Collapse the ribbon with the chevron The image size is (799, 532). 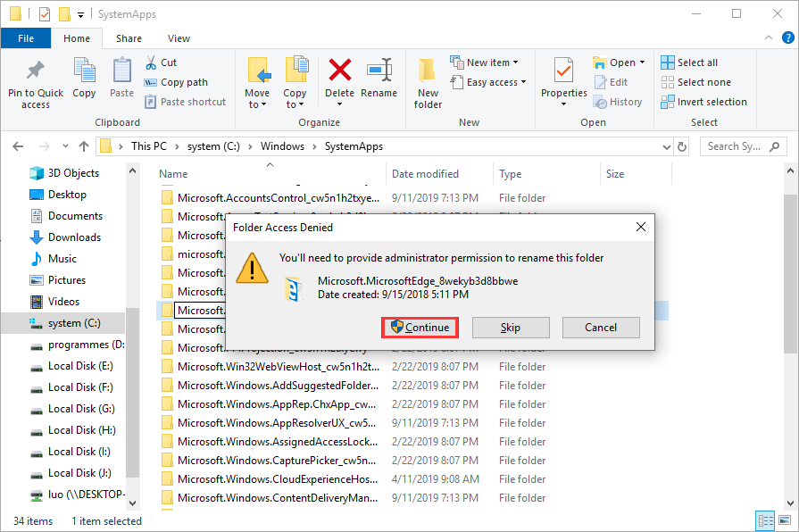pos(769,37)
